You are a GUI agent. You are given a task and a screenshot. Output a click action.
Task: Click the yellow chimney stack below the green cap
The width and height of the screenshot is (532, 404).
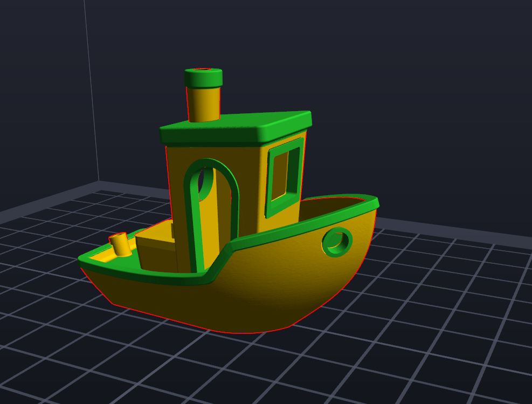coord(204,104)
